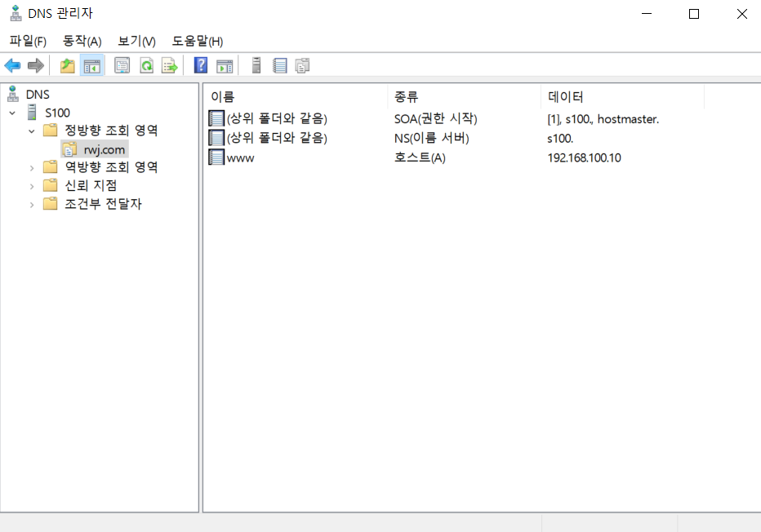Toggle the show/hide action pane icon

(225, 66)
